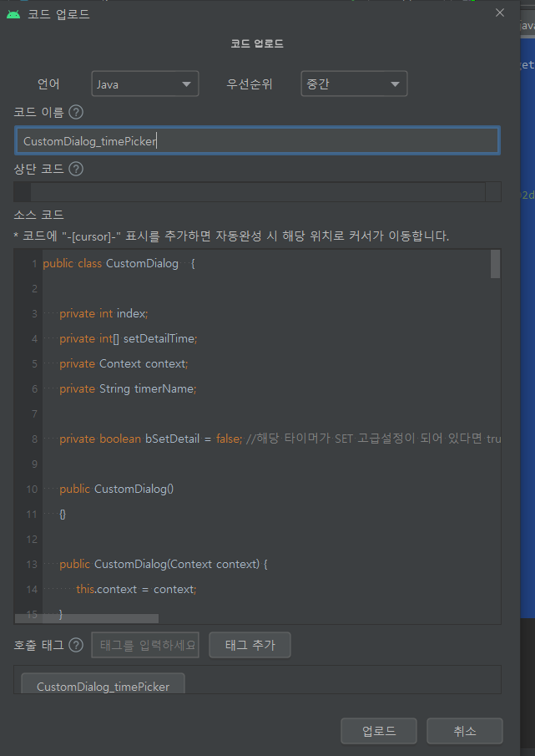
Task: Click the 태그를 입력하세요 tag input
Action: tap(145, 645)
